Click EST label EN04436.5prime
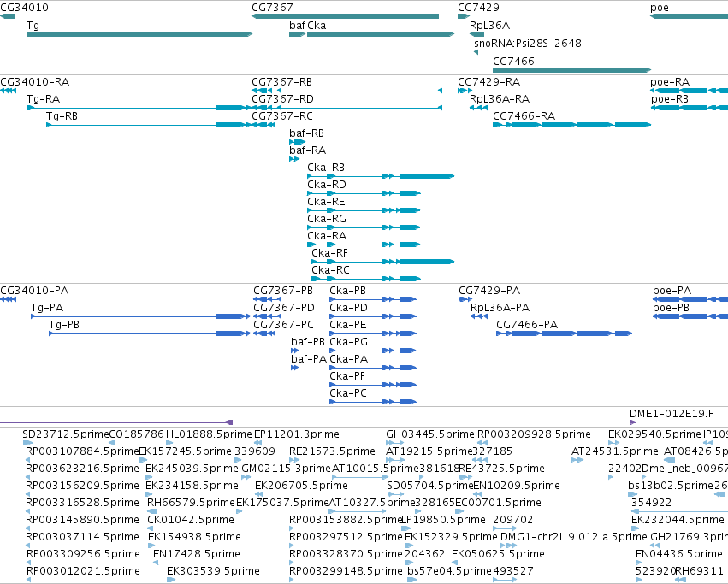Image resolution: width=728 pixels, height=584 pixels. (x=678, y=554)
